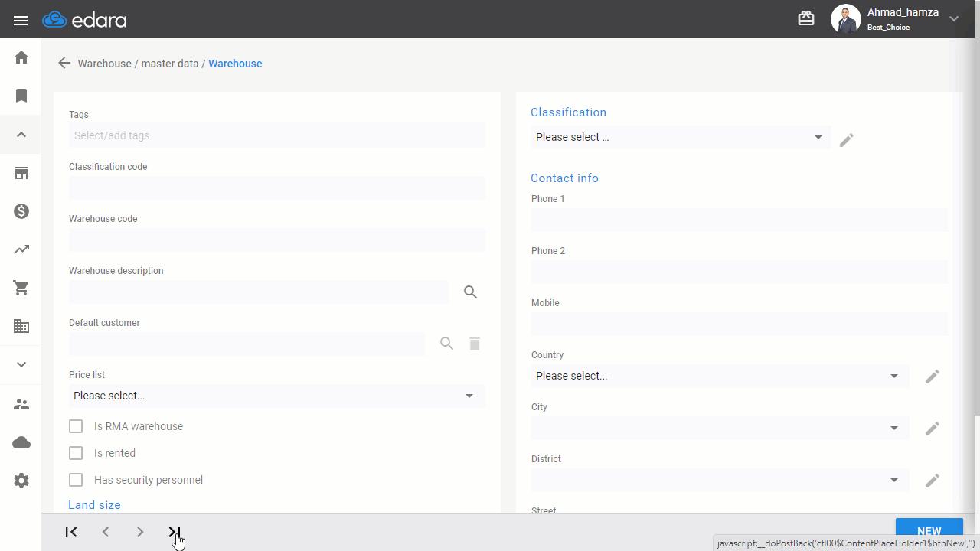Expand the user account dropdown chevron

[954, 19]
